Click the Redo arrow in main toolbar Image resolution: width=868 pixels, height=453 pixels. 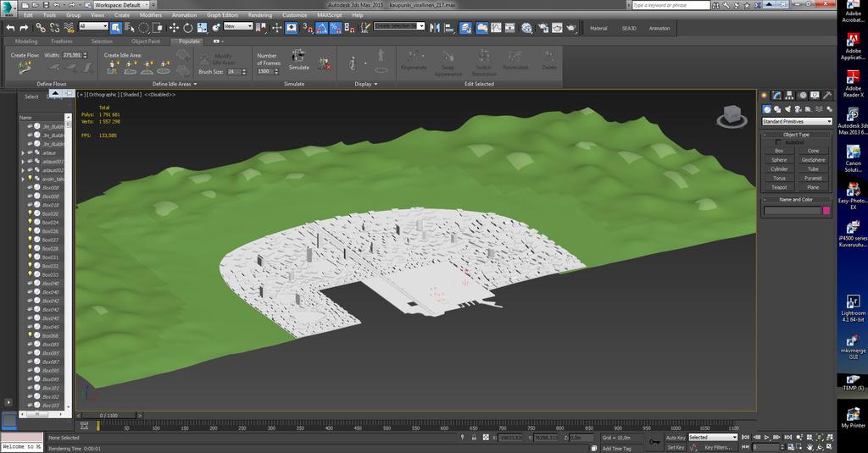[24, 28]
